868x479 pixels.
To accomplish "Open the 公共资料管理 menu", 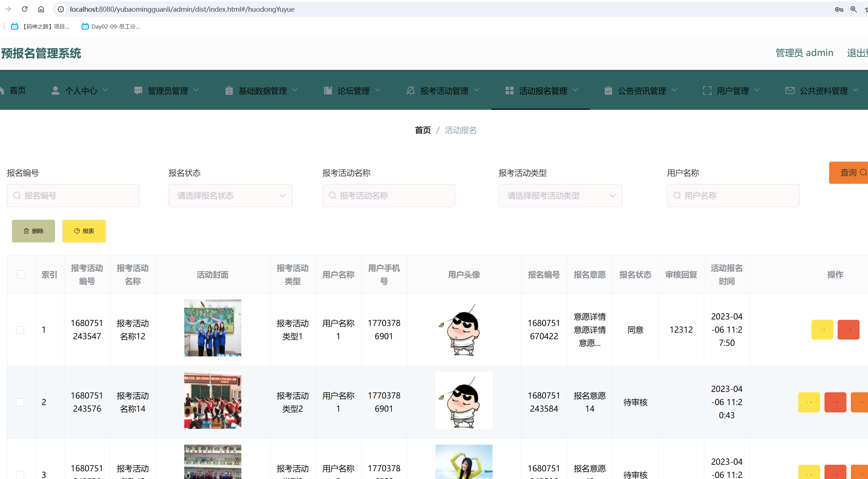I will [x=822, y=90].
